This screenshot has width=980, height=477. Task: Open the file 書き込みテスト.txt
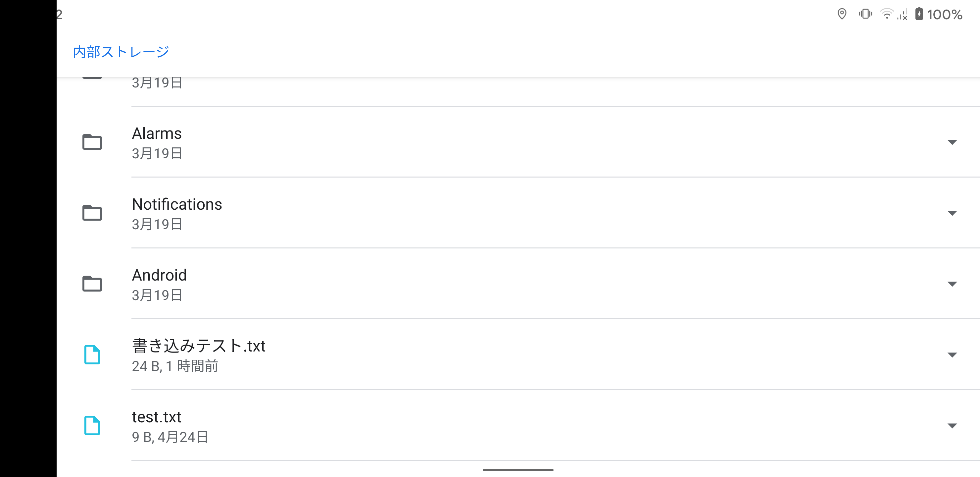click(x=199, y=346)
